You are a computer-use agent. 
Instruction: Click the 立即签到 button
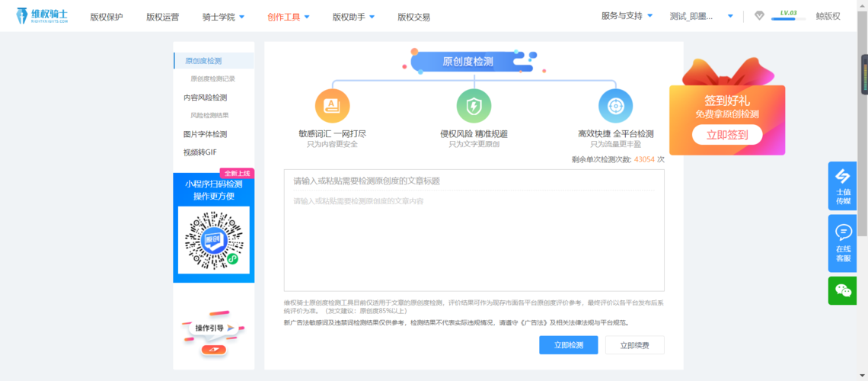(727, 135)
